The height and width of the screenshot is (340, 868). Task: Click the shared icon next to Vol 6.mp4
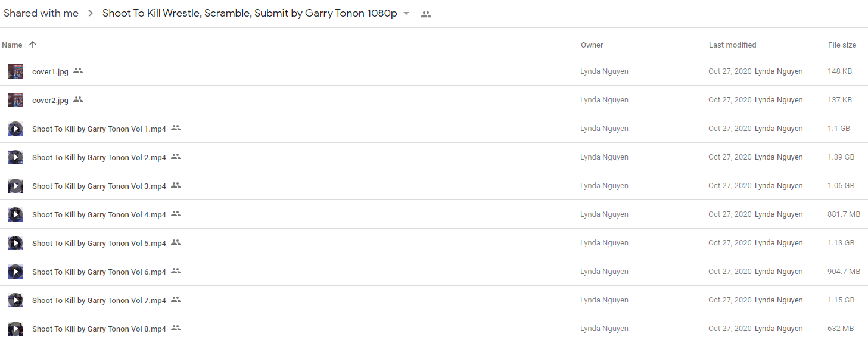pos(176,271)
